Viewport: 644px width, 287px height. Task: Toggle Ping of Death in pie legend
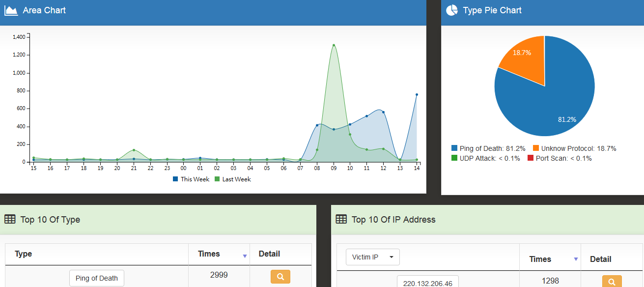(488, 148)
